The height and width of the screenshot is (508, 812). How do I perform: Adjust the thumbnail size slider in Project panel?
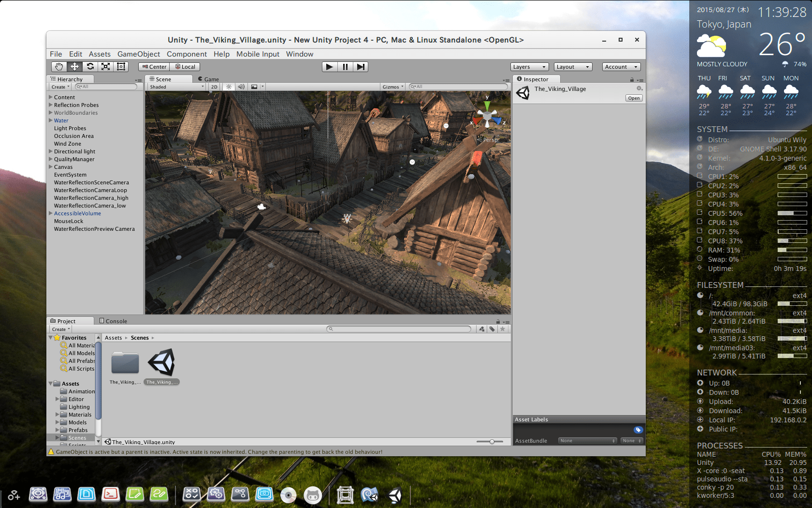click(492, 442)
